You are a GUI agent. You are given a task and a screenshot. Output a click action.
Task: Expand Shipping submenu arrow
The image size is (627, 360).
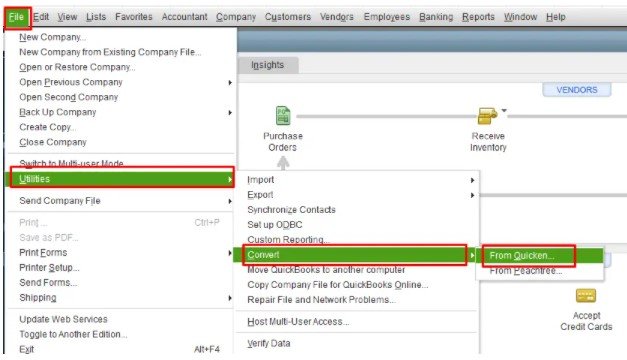click(230, 298)
